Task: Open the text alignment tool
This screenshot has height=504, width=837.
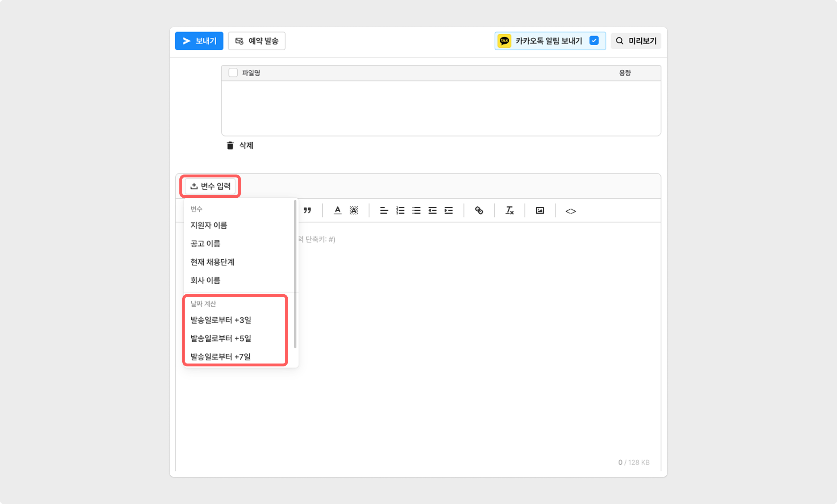Action: [x=384, y=210]
